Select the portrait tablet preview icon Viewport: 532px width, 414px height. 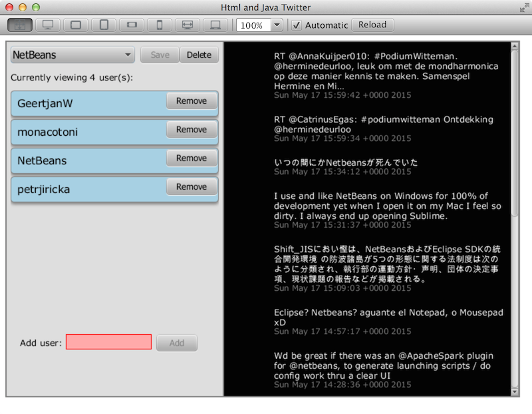(104, 25)
